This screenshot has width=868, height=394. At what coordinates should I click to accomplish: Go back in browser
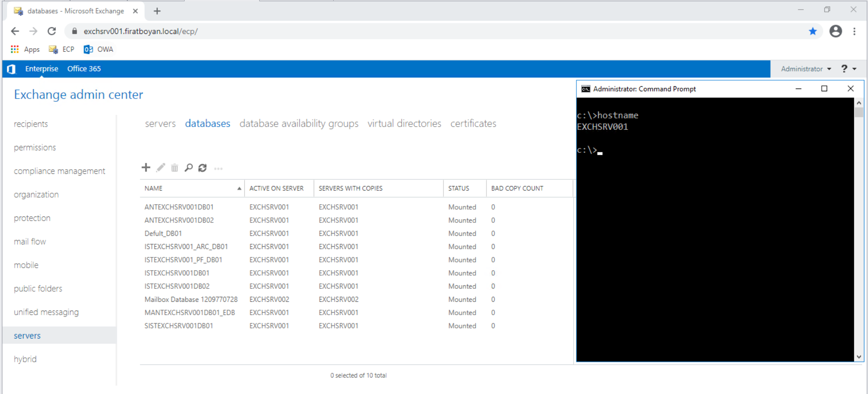[x=15, y=31]
